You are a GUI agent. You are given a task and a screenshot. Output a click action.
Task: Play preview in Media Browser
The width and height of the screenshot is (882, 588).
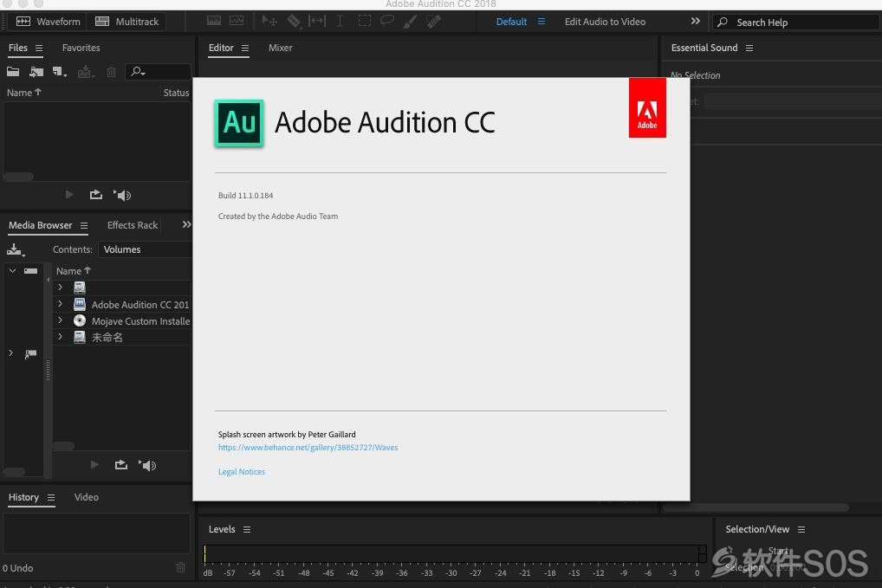(94, 465)
